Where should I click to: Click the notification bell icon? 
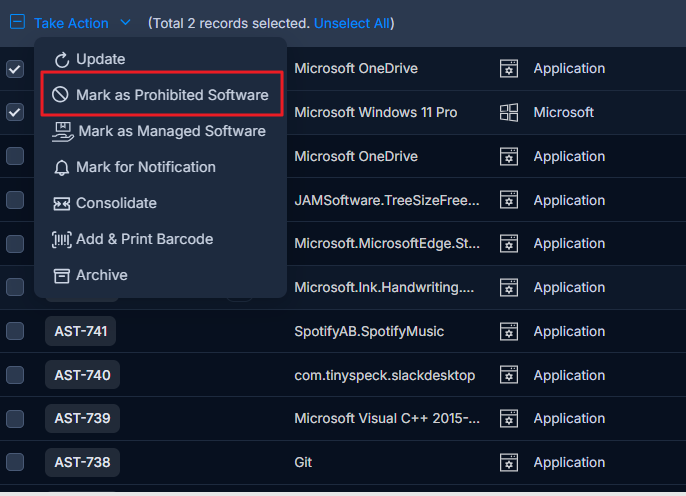click(x=62, y=168)
